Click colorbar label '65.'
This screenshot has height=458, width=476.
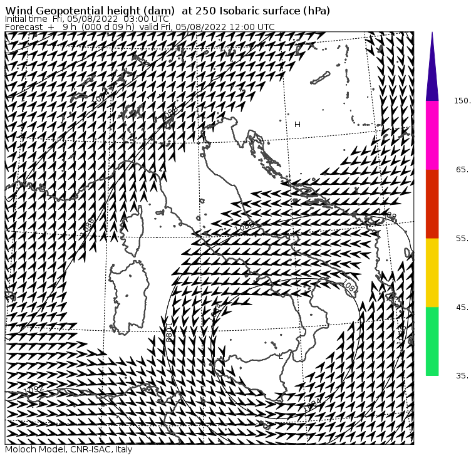[462, 170]
